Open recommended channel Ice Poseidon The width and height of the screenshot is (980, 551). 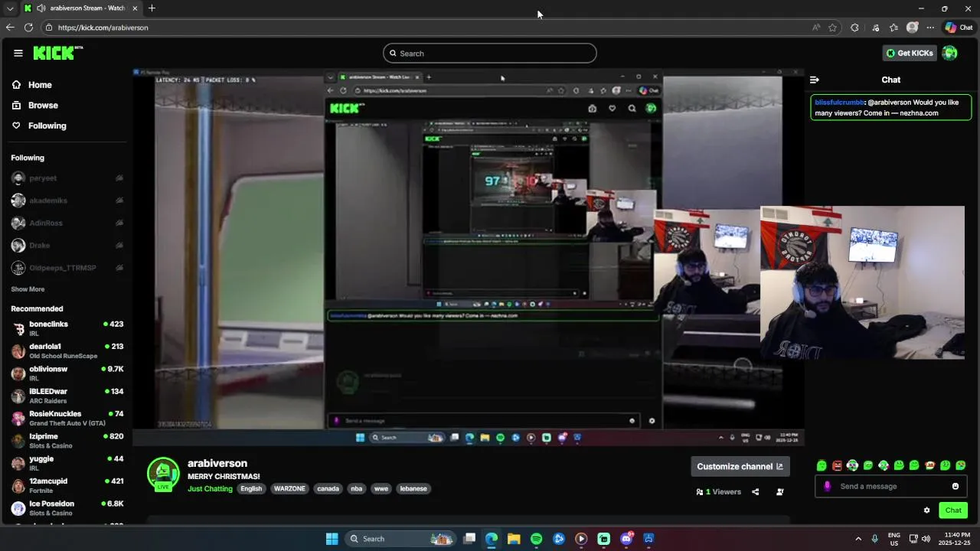[67, 508]
